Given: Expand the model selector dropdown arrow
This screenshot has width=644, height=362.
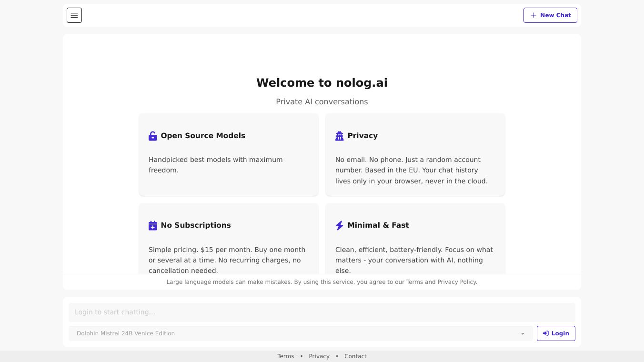Looking at the screenshot, I should pyautogui.click(x=523, y=334).
